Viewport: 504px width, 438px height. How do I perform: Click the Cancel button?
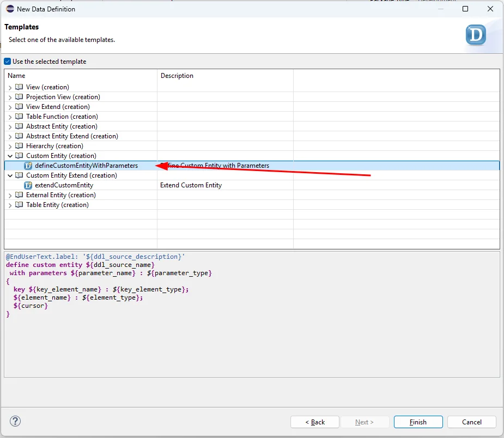point(471,422)
